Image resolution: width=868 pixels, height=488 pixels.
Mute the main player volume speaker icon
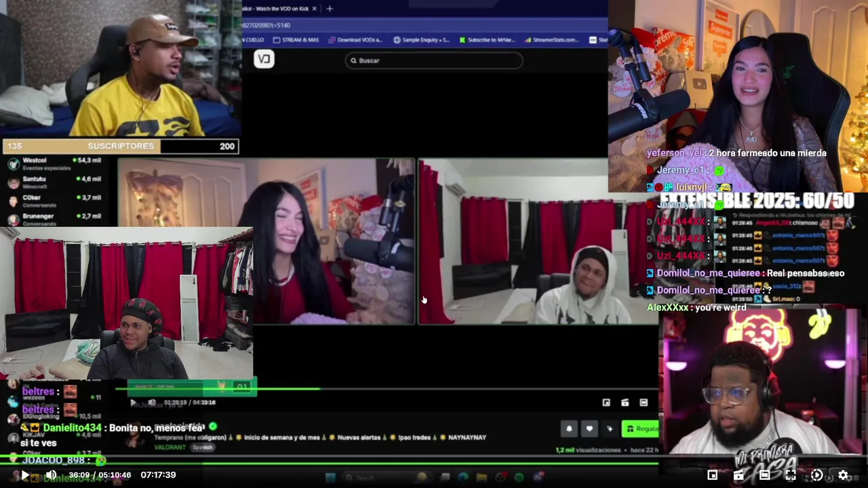tap(51, 475)
